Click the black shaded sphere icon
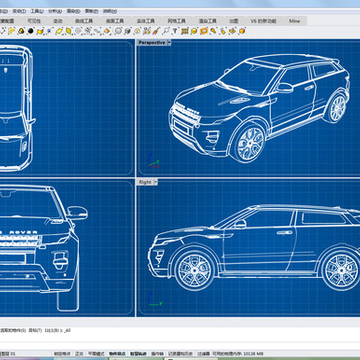Screen dimensions: 360x360 click(31, 31)
